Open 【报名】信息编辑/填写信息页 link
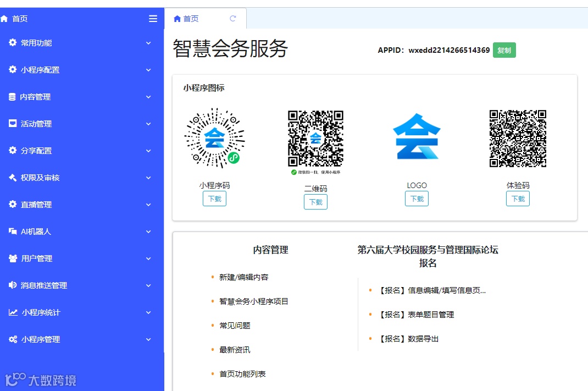This screenshot has width=588, height=391. point(431,290)
